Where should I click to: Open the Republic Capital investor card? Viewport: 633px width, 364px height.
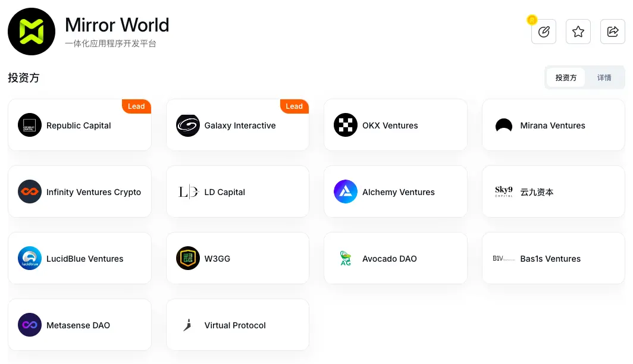(79, 125)
